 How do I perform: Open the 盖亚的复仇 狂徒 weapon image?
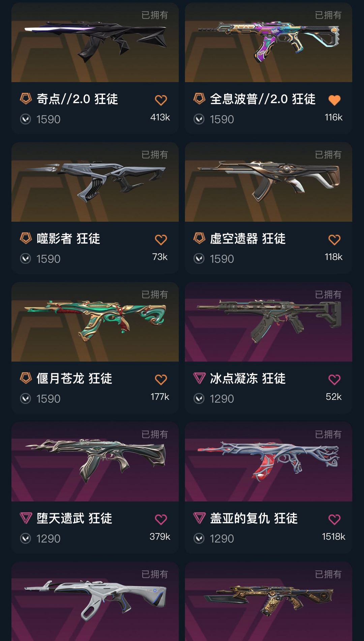tap(269, 462)
